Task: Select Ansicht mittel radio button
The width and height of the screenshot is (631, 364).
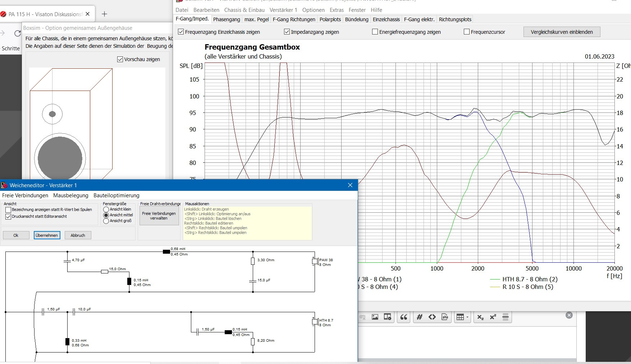Action: click(106, 215)
